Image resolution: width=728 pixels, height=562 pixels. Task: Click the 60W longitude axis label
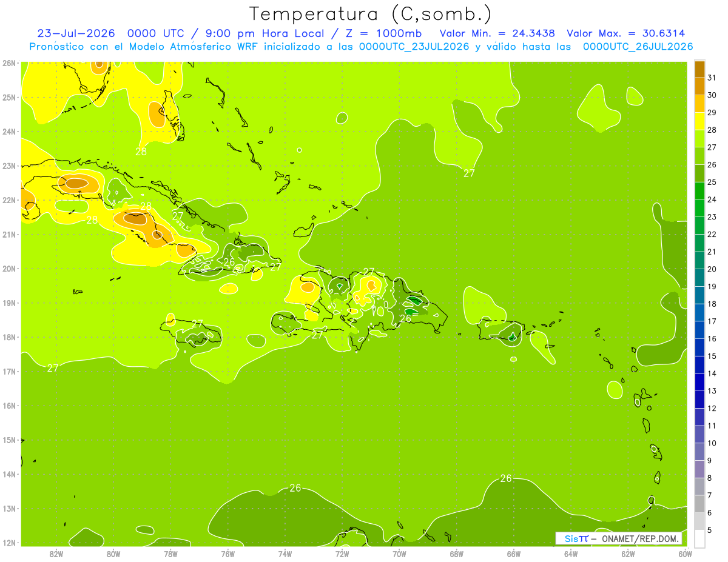[x=686, y=554]
